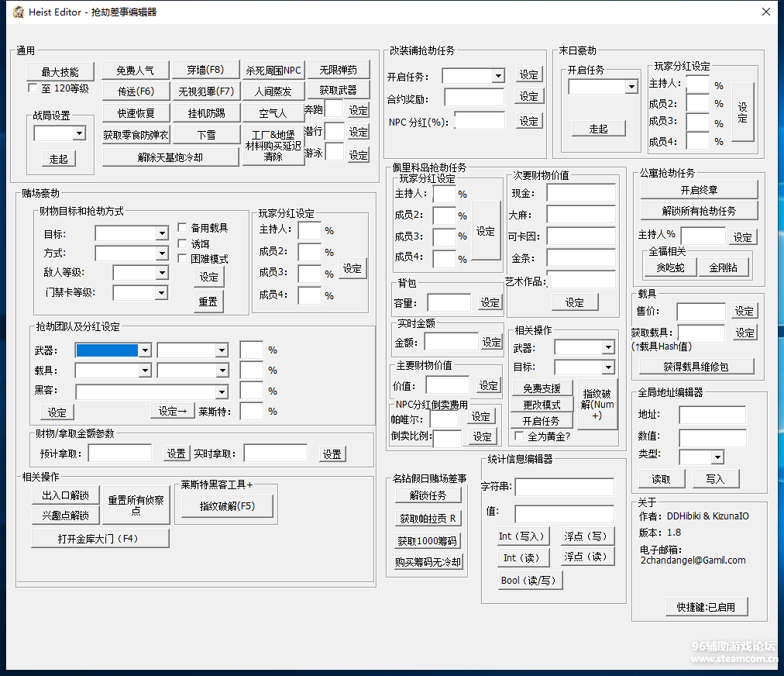Tick the 全为黄金? checkbox
Image resolution: width=784 pixels, height=676 pixels.
(x=519, y=436)
